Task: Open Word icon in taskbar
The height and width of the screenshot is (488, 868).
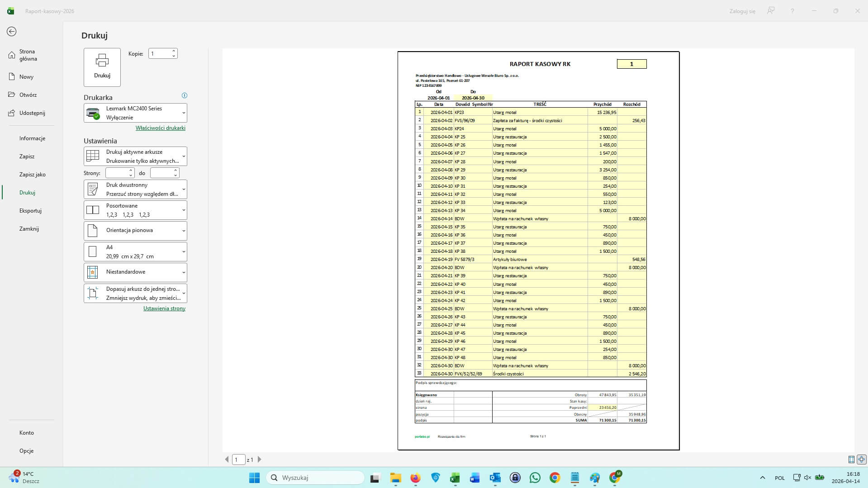Action: tap(474, 478)
